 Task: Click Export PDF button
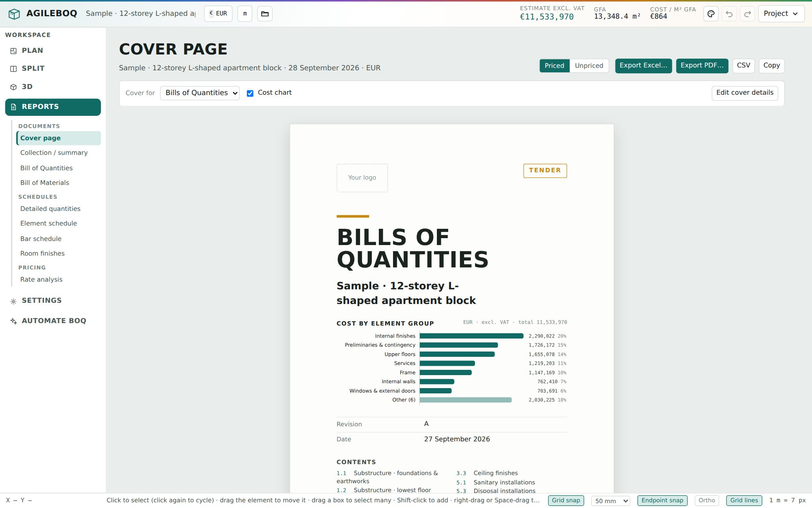(x=702, y=66)
